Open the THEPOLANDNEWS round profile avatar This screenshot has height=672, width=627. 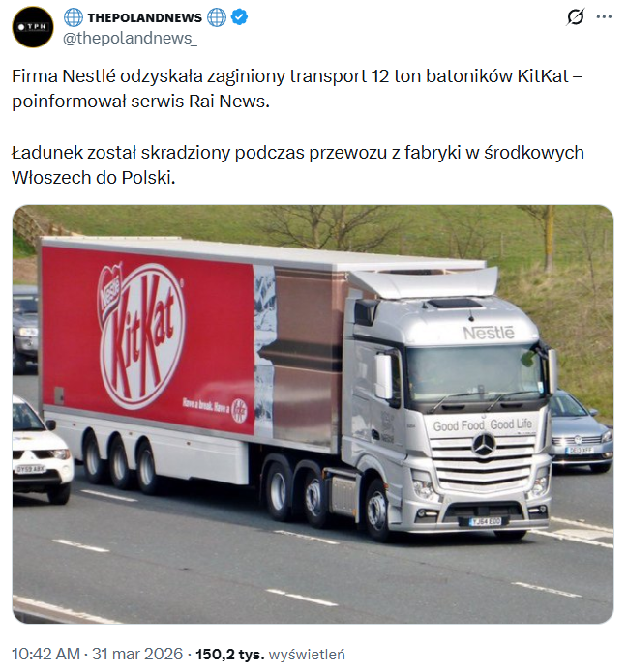click(33, 27)
